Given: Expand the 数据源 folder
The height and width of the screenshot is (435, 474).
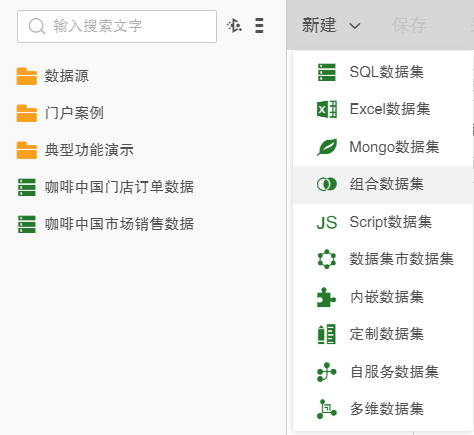Looking at the screenshot, I should [x=53, y=76].
